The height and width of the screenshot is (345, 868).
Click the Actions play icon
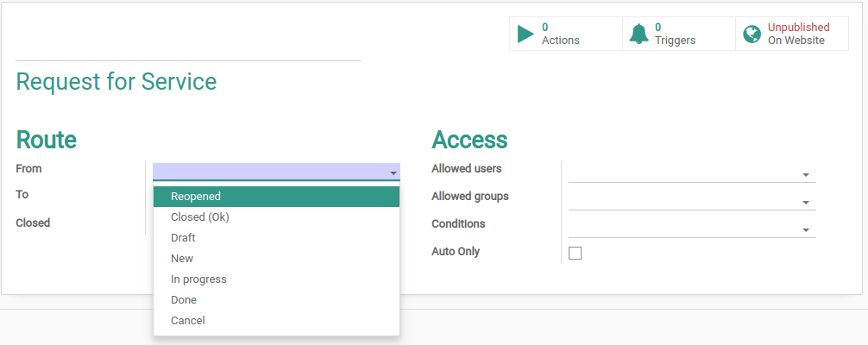click(x=525, y=34)
